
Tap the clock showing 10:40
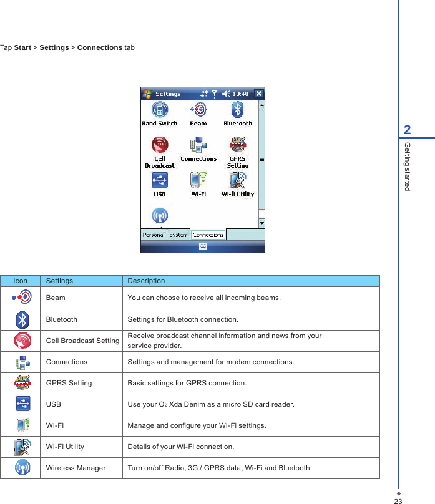coord(240,94)
